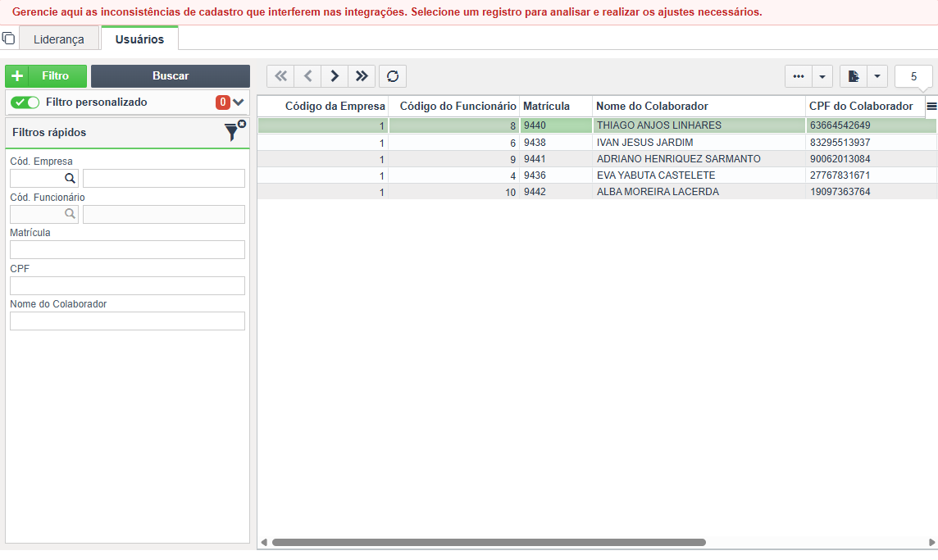This screenshot has height=560, width=938.
Task: Click Cód. Empresa description field
Action: pos(164,178)
